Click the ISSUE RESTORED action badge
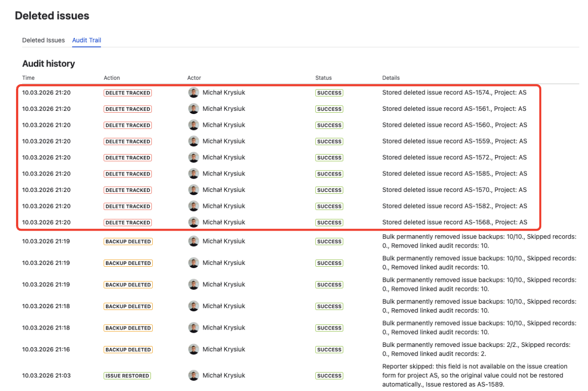The height and width of the screenshot is (391, 588). pyautogui.click(x=127, y=375)
